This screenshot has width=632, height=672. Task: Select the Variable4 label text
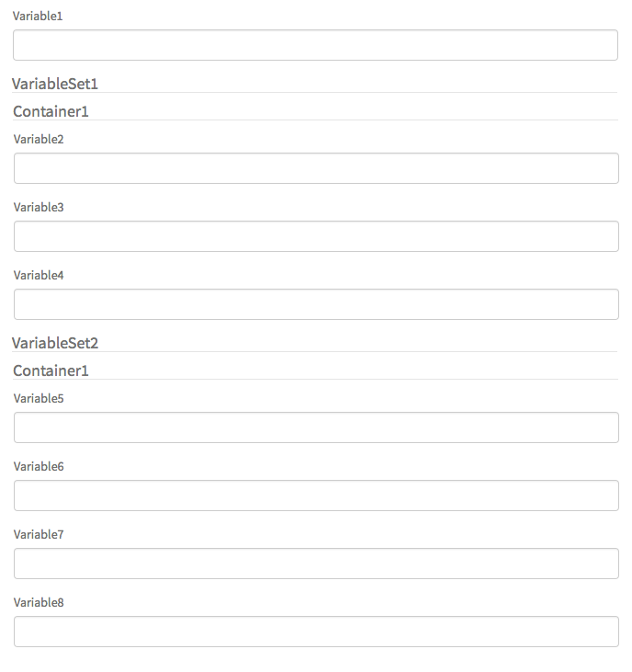[39, 276]
